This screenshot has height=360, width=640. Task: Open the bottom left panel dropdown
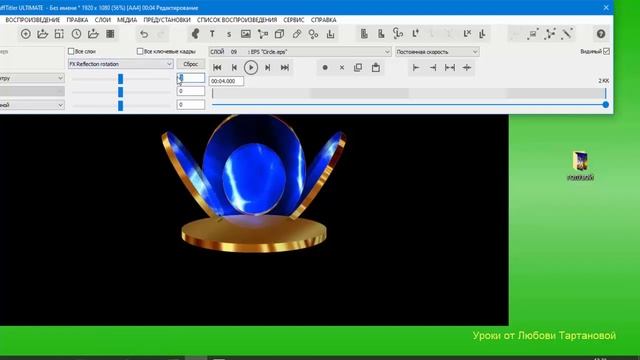(x=32, y=105)
